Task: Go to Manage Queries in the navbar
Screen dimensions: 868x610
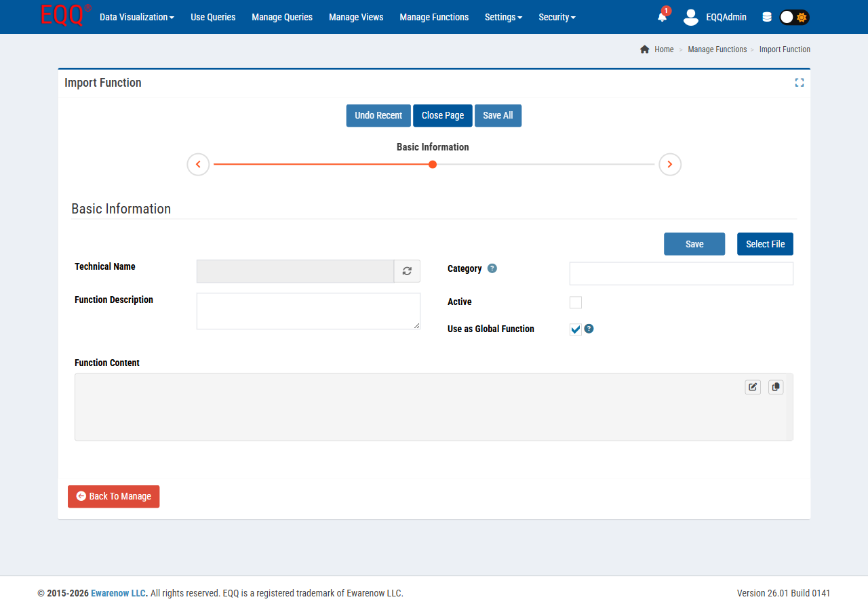Action: (x=282, y=17)
